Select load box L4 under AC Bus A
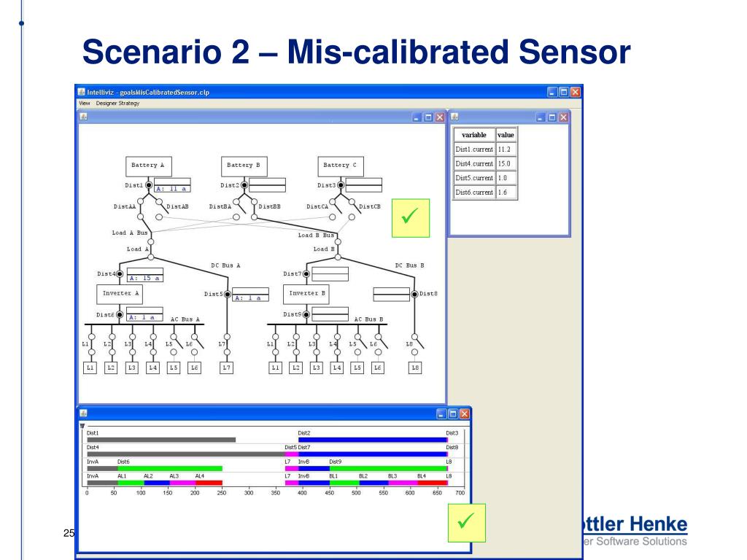 click(x=153, y=367)
